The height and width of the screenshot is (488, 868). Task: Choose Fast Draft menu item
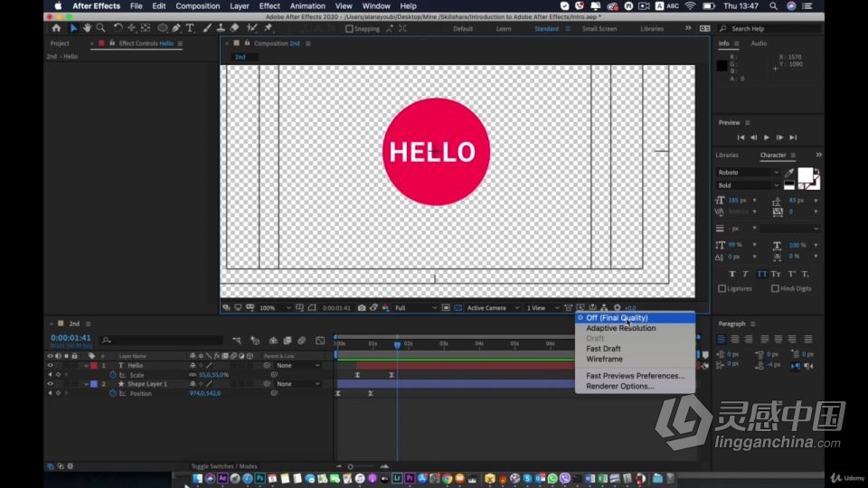pos(635,349)
